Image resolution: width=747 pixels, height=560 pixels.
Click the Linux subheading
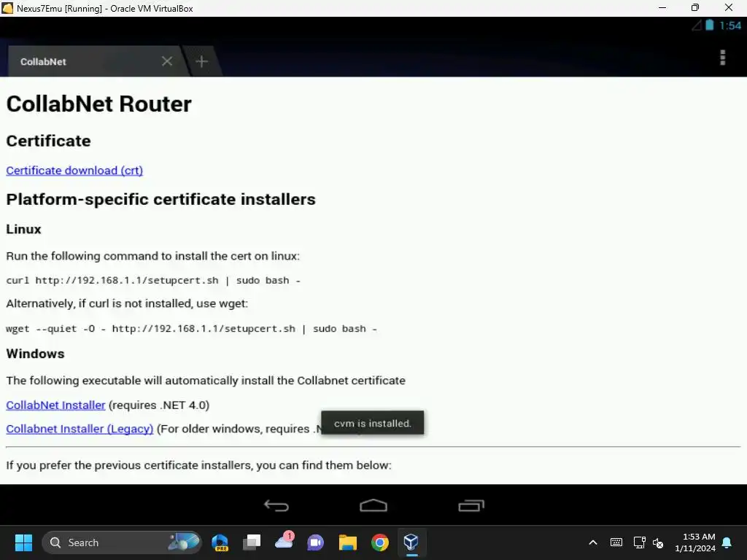tap(24, 230)
